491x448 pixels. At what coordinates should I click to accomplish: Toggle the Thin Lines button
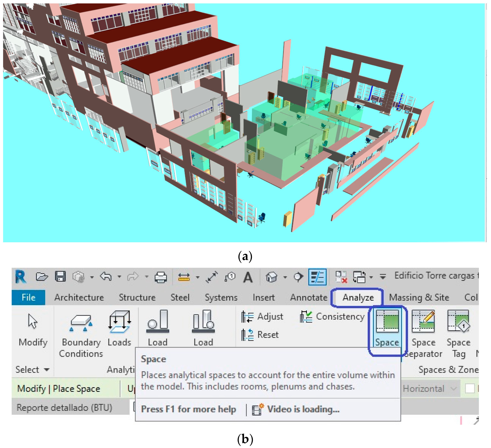317,277
